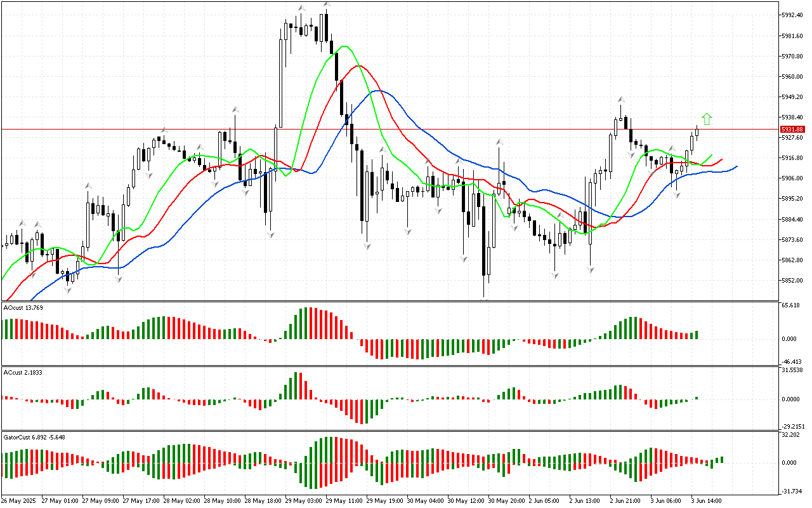Click the 26 May 2025 date label
The width and height of the screenshot is (812, 508).
click(20, 500)
